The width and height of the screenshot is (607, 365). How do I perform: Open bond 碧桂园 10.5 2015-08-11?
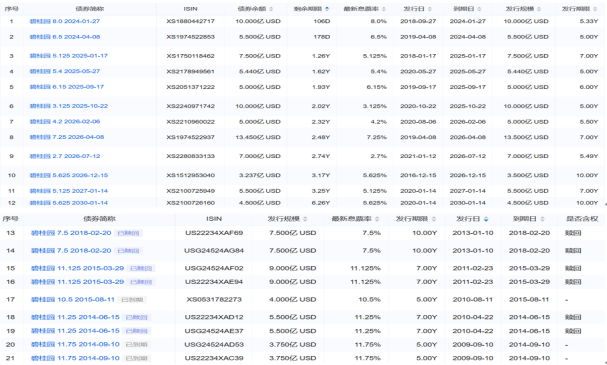[x=73, y=300]
